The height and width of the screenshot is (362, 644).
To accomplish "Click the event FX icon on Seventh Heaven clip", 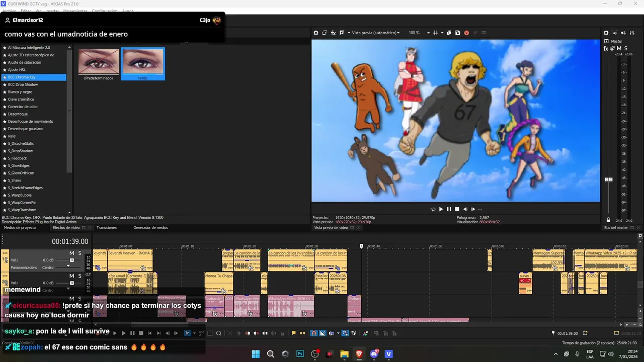I will (x=143, y=268).
